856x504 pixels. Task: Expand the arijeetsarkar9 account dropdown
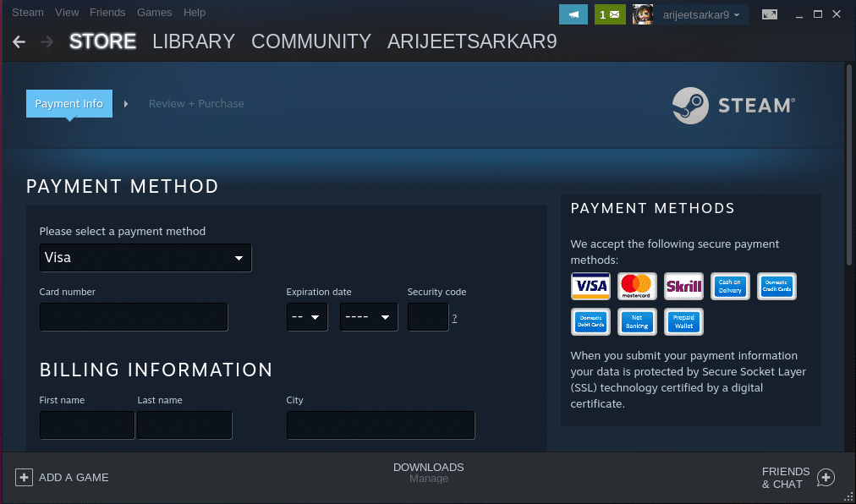click(701, 14)
